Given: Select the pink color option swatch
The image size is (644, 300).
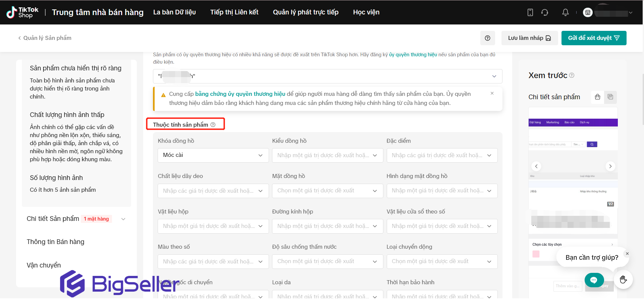Looking at the screenshot, I should 536,254.
